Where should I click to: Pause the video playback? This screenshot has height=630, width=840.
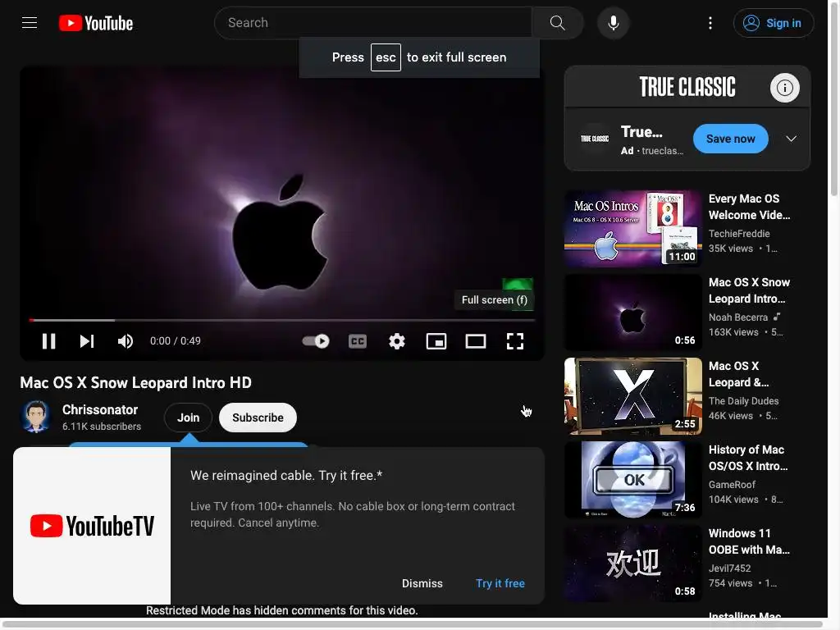pyautogui.click(x=48, y=341)
